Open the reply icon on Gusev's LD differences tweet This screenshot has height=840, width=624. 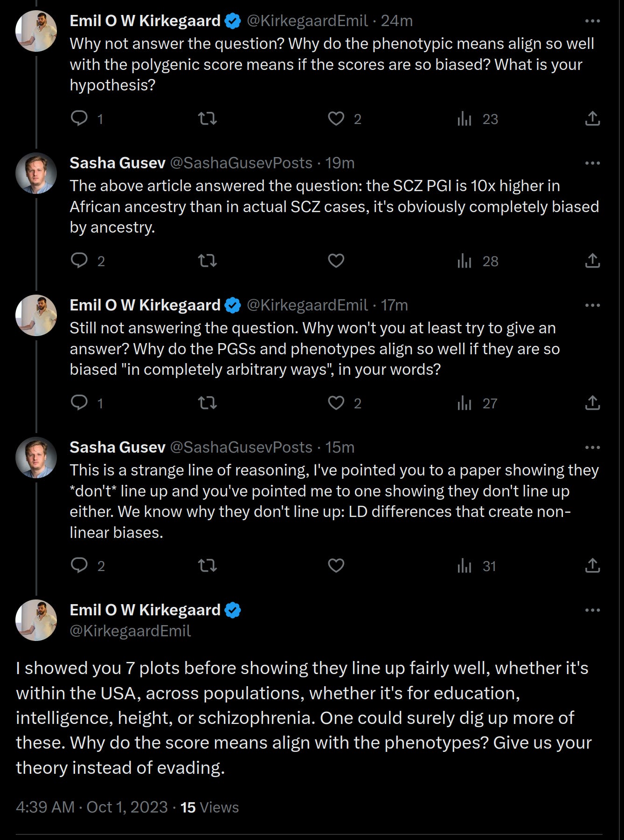click(80, 565)
